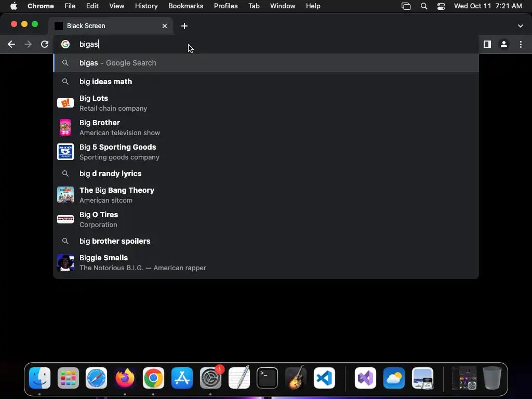
Task: Open the Trash in the Dock
Action: click(492, 378)
